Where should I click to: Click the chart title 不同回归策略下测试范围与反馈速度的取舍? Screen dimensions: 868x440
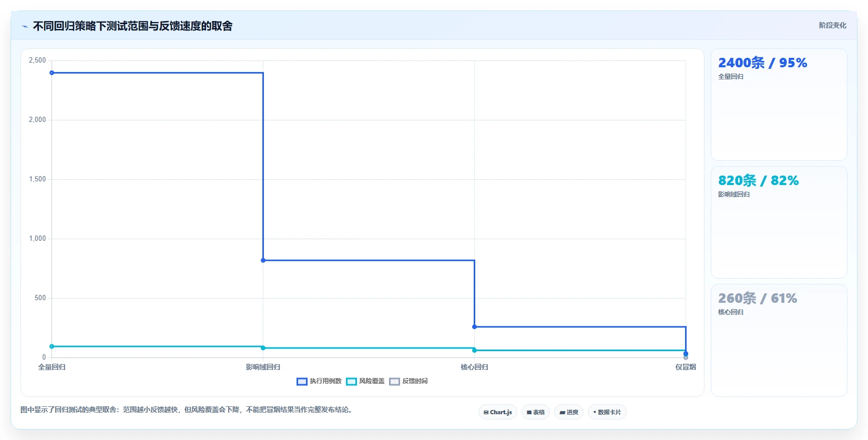click(x=132, y=26)
